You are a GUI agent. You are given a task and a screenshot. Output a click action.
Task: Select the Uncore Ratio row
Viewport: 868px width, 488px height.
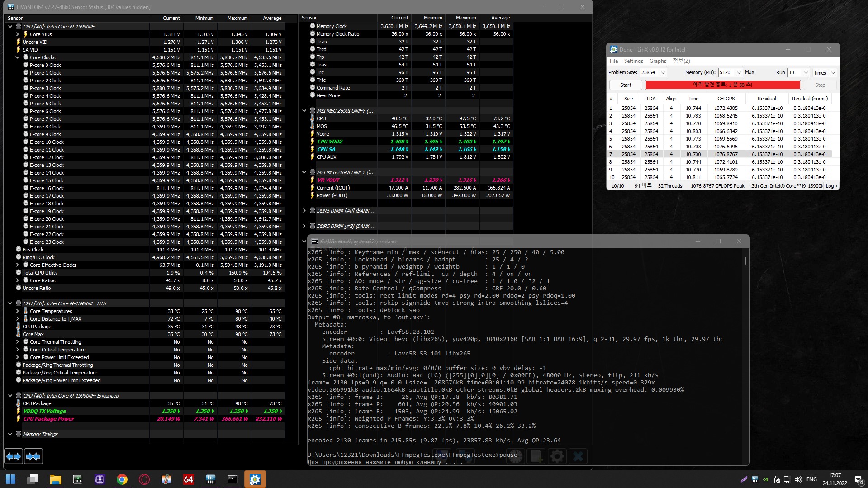pyautogui.click(x=145, y=288)
